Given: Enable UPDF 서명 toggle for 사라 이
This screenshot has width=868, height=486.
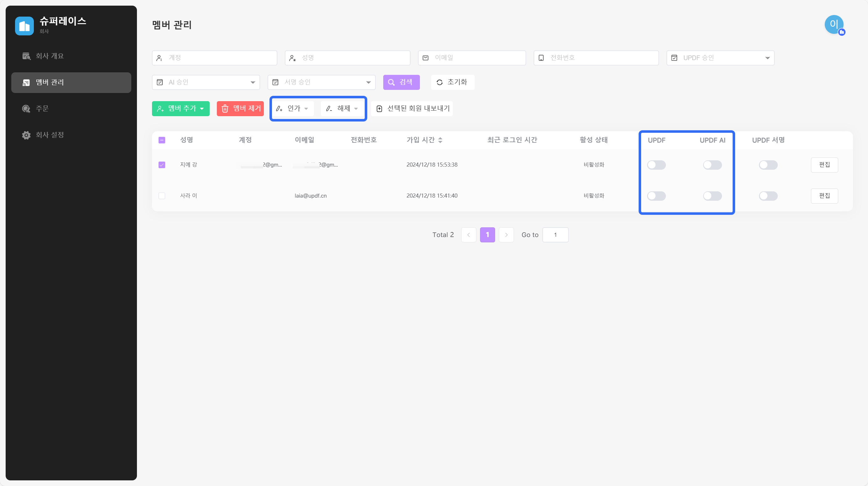Looking at the screenshot, I should (x=768, y=196).
